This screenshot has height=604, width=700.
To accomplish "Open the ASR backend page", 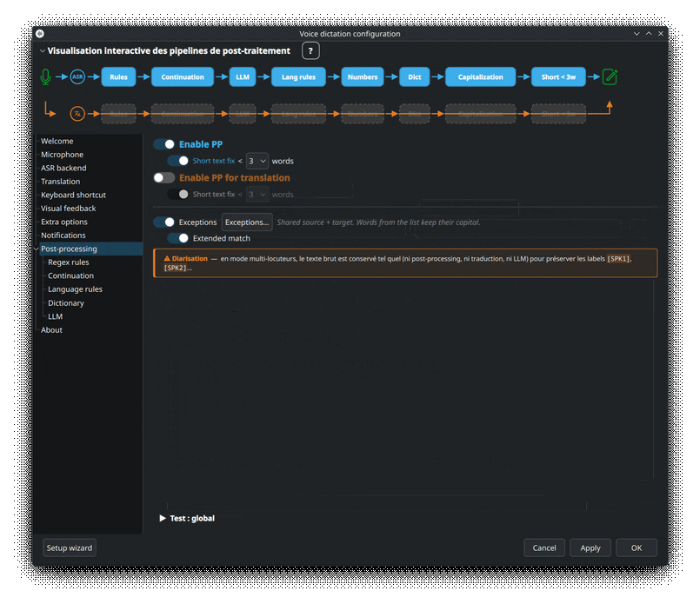I will 63,168.
